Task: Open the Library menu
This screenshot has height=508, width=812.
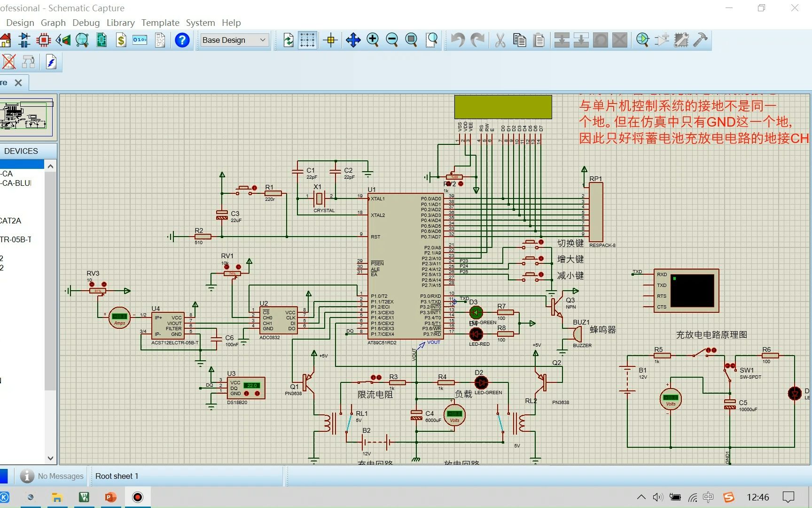Action: tap(120, 23)
